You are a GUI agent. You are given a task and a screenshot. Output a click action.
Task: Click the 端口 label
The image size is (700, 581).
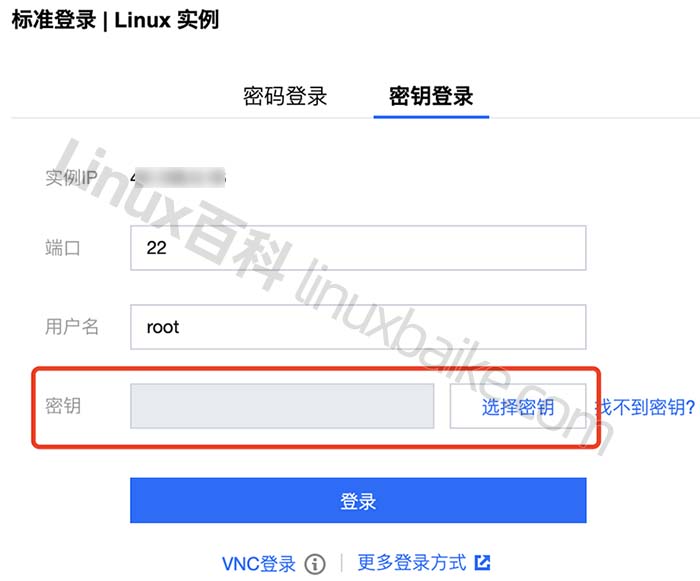pyautogui.click(x=62, y=248)
